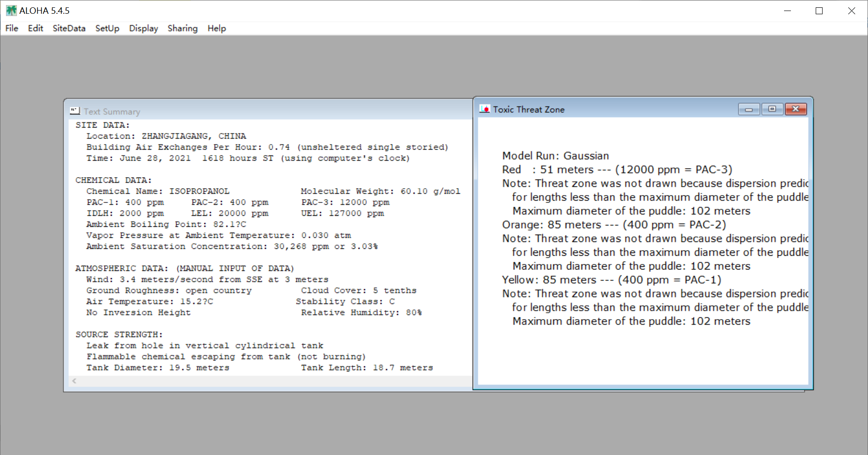Click the Toxic Threat Zone title text
Screen dimensions: 868x455
(x=529, y=109)
